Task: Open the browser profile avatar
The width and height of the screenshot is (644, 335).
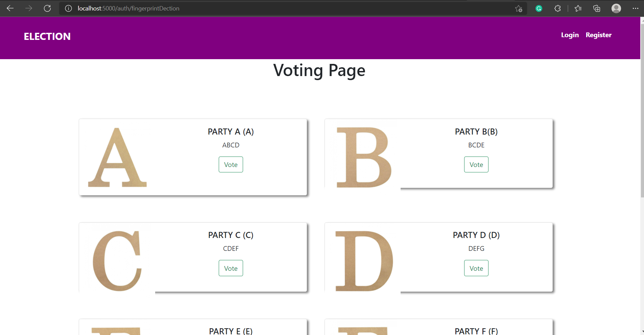Action: point(616,8)
